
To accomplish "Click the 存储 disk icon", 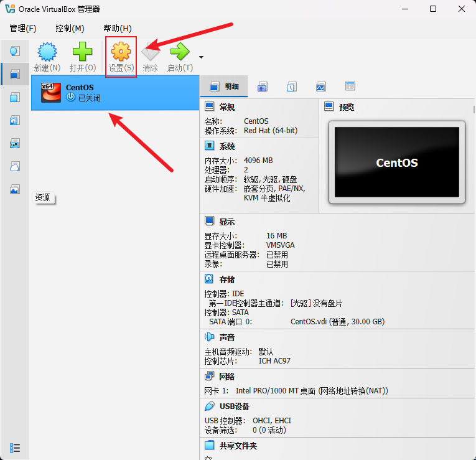I will 209,279.
